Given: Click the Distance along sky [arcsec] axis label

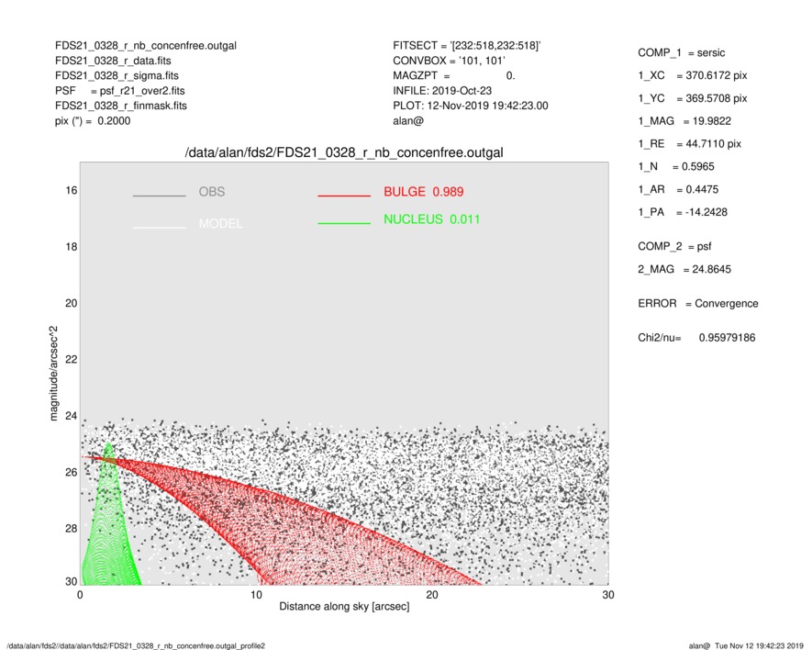Looking at the screenshot, I should pyautogui.click(x=344, y=607).
